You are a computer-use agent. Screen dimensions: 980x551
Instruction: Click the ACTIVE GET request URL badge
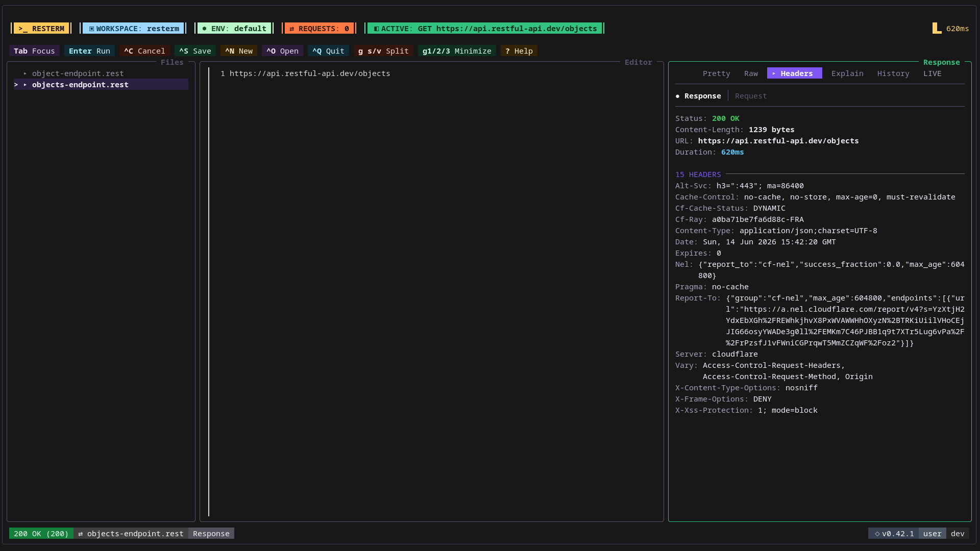click(x=484, y=29)
